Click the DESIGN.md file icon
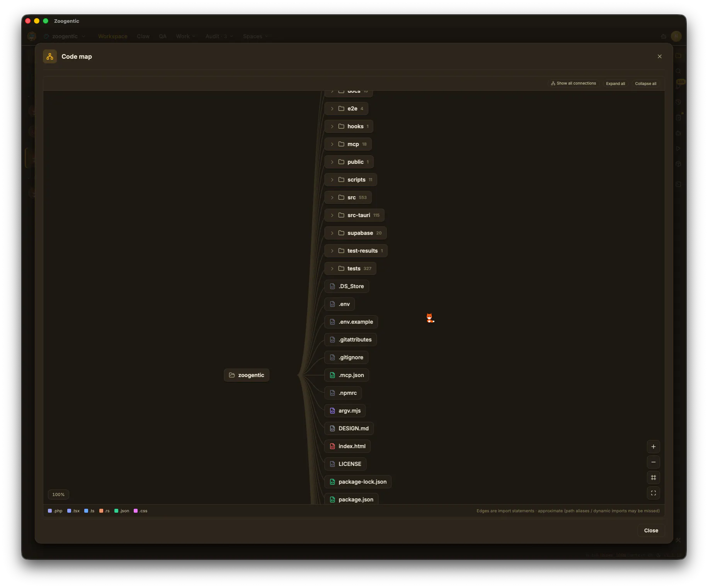Viewport: 708px width, 588px height. coord(332,428)
